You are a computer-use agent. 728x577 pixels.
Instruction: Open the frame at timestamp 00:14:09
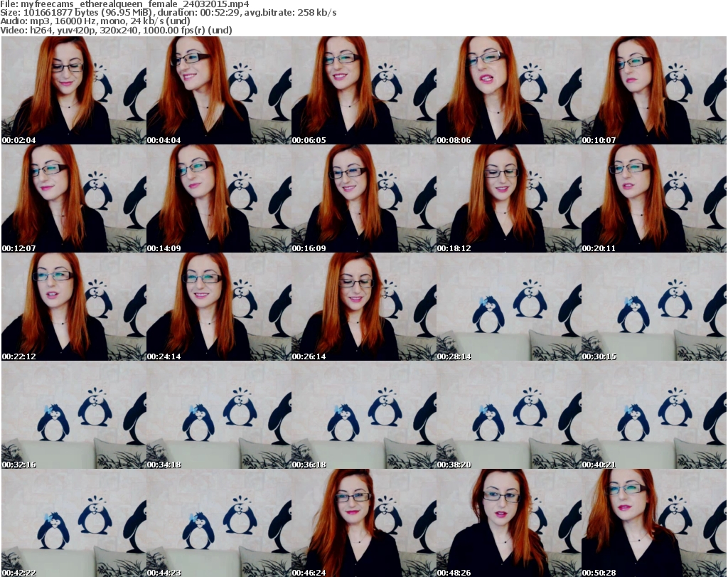219,198
